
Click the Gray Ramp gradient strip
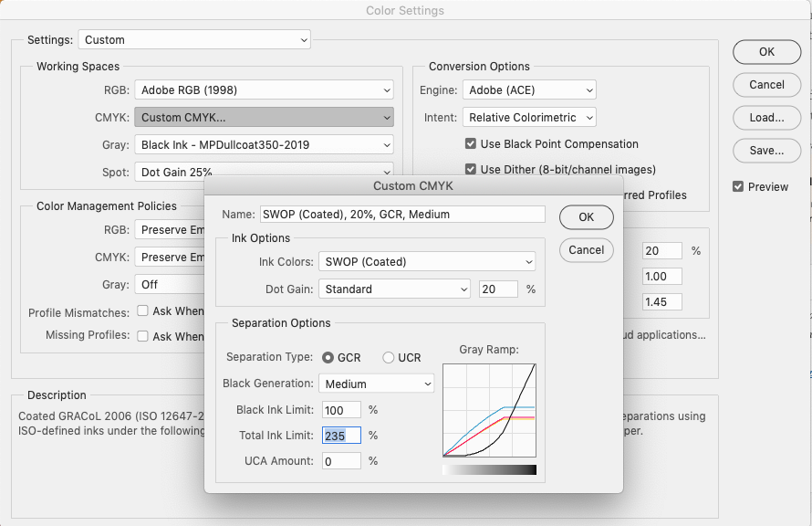(x=489, y=468)
